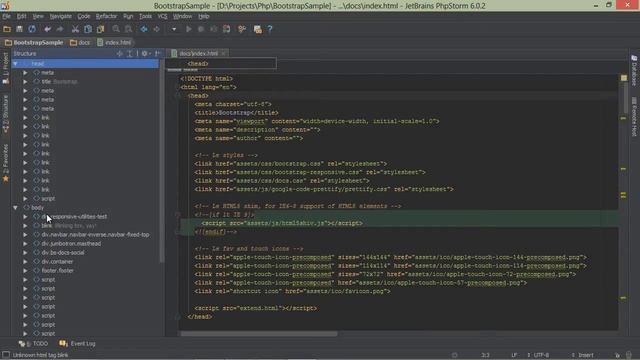Open the Code menu
This screenshot has width=640, height=360.
coord(84,16)
